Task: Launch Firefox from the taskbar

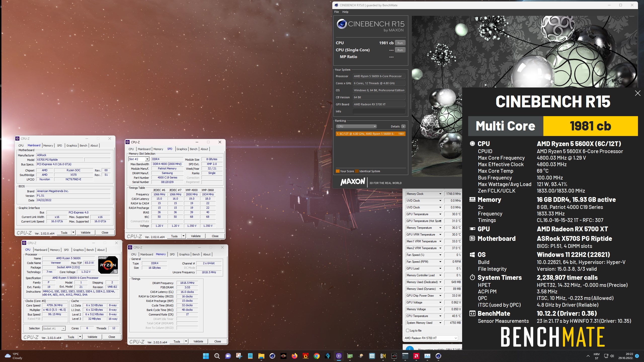Action: 294,356
